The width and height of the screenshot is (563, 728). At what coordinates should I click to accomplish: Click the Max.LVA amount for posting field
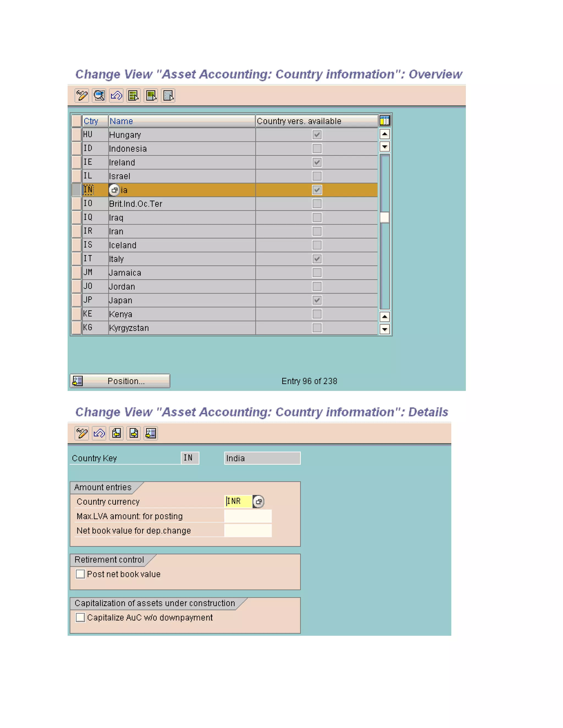[x=248, y=516]
